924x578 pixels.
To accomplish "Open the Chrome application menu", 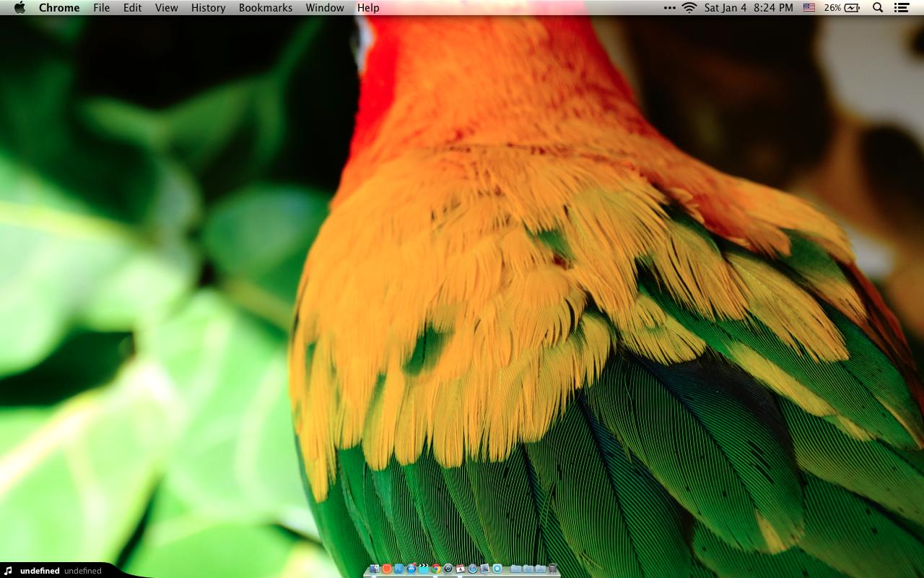I will 59,7.
